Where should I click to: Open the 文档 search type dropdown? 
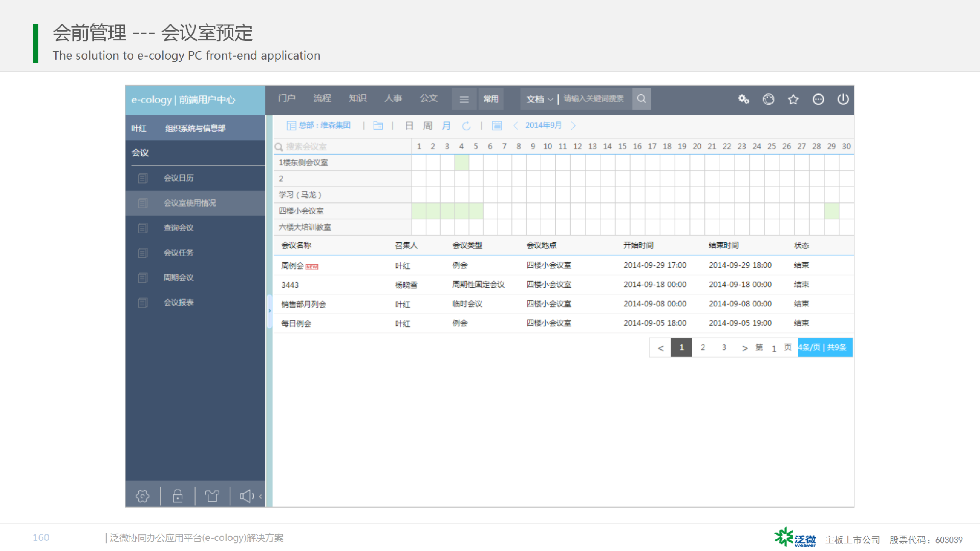(540, 99)
